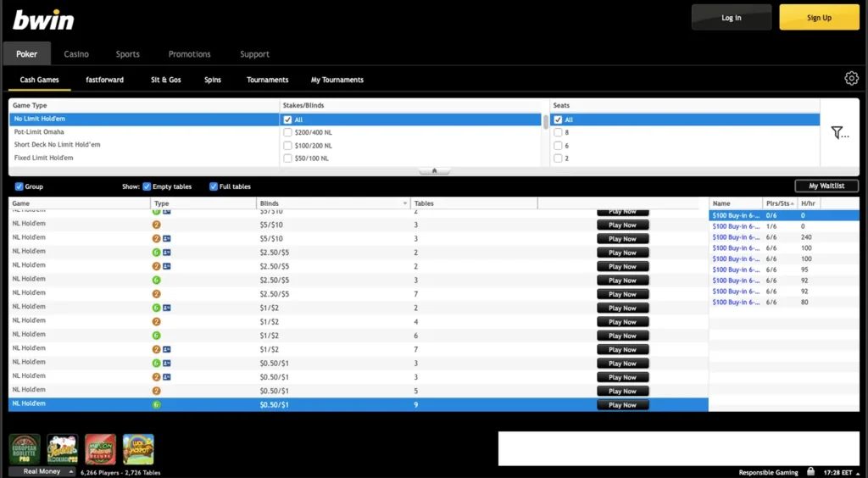Screen dimensions: 868x478
Task: Click blue card icon in $1/$2 two-tables row
Action: click(167, 308)
